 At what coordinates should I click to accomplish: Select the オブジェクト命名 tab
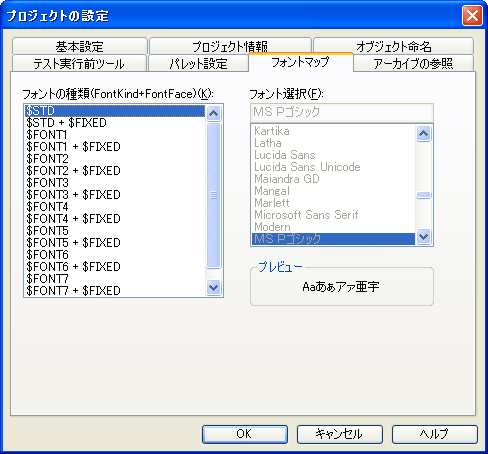click(393, 46)
